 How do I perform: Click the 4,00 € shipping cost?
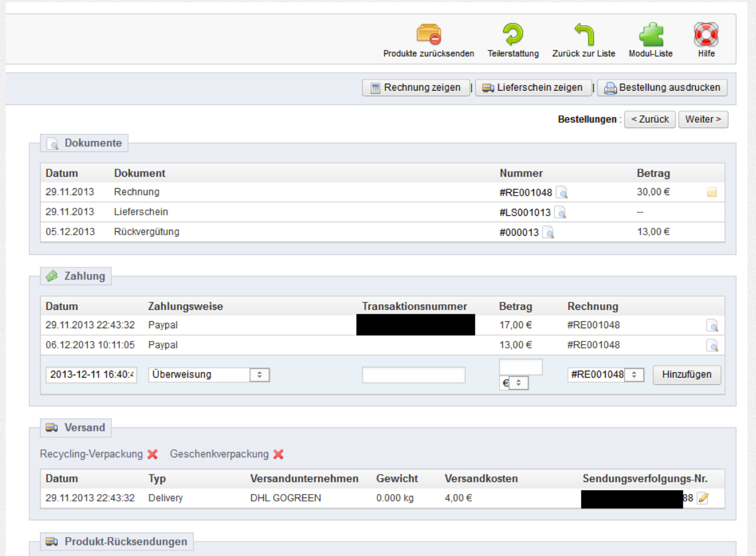coord(458,498)
